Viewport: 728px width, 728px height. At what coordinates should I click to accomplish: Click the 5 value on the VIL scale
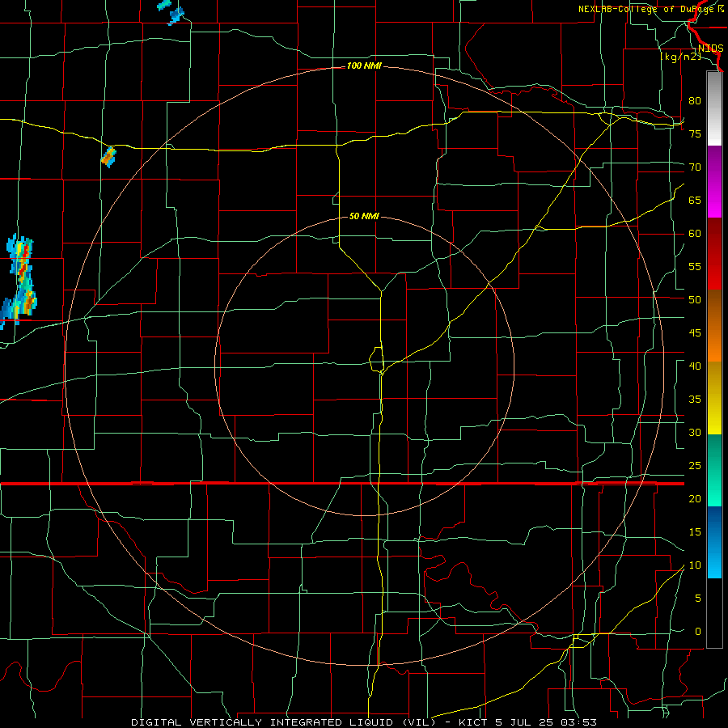[698, 599]
